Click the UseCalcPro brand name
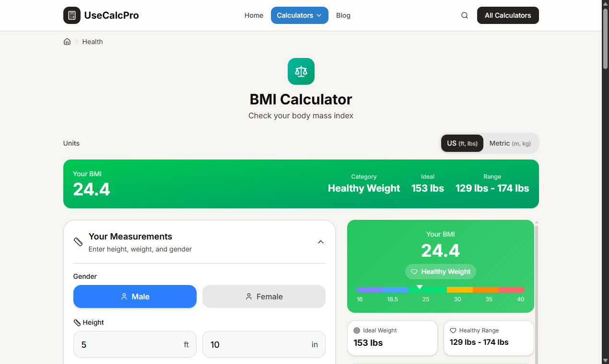The image size is (609, 364). pos(112,15)
